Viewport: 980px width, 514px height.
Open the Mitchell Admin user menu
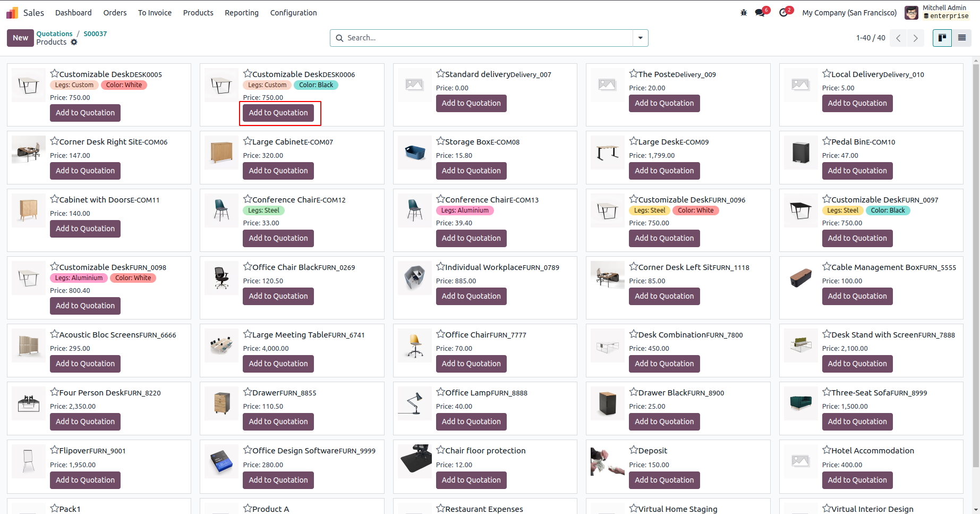[937, 12]
